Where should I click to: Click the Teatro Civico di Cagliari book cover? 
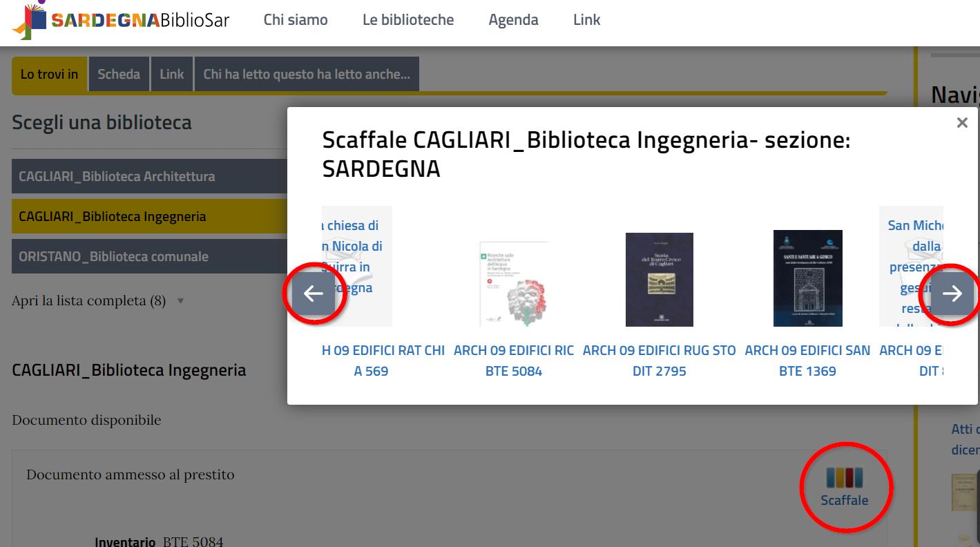(659, 279)
